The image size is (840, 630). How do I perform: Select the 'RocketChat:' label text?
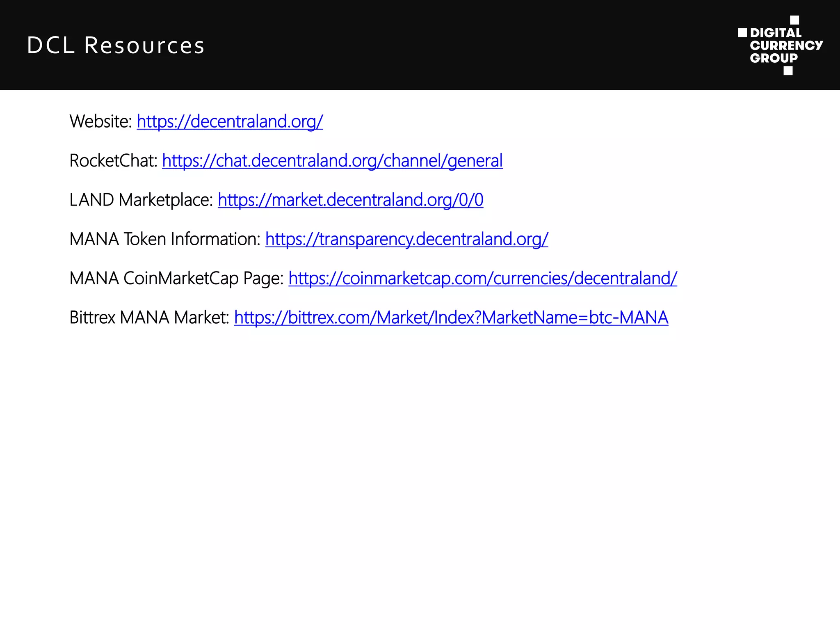(x=114, y=161)
